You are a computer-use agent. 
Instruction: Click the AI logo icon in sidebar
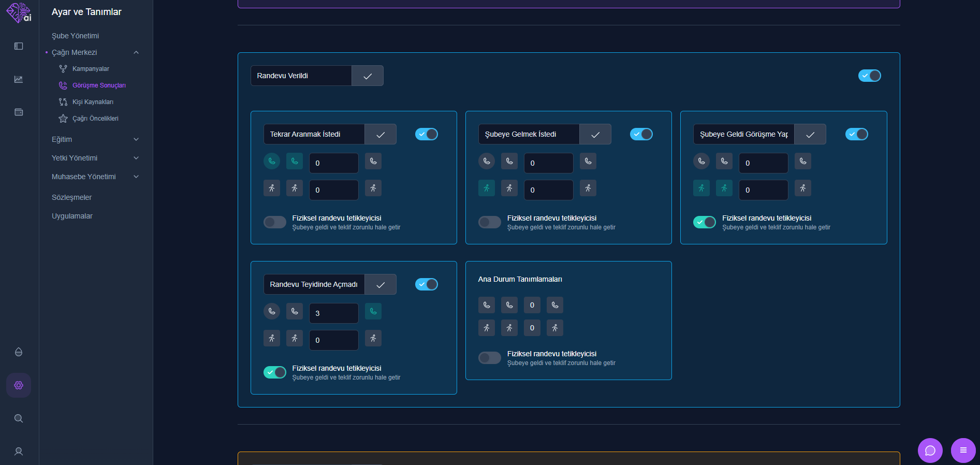pyautogui.click(x=19, y=13)
